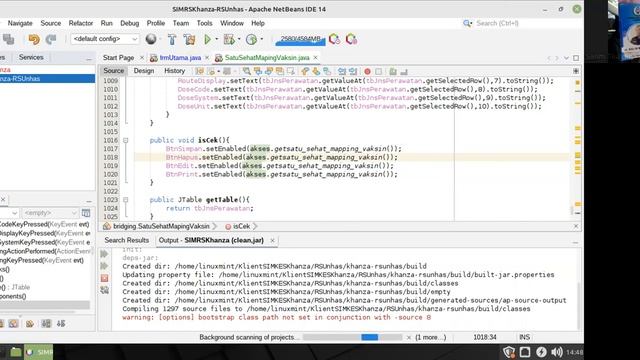This screenshot has height=360, width=640.
Task: Click the last toolbar icon right of memory bar
Action: point(351,39)
